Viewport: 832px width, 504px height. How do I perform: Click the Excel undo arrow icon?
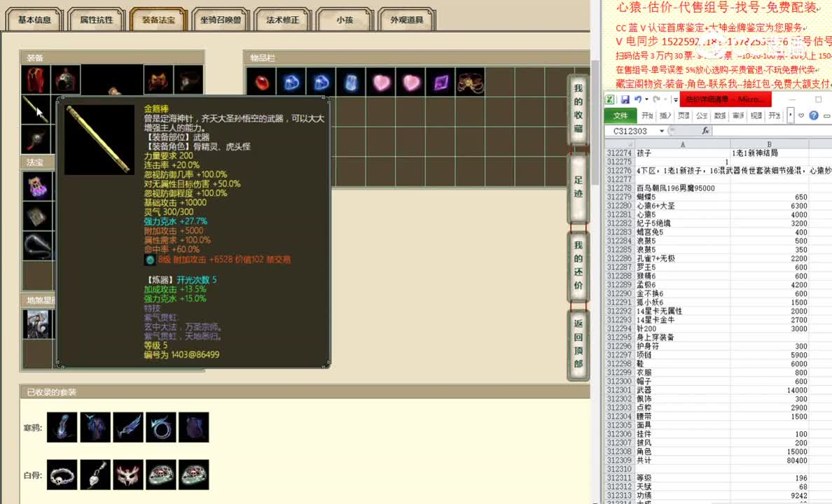[x=638, y=99]
